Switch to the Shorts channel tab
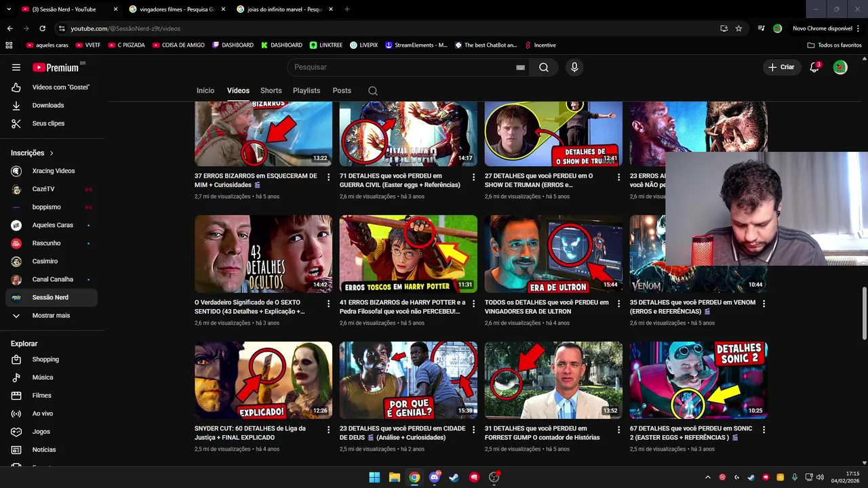 coord(271,91)
